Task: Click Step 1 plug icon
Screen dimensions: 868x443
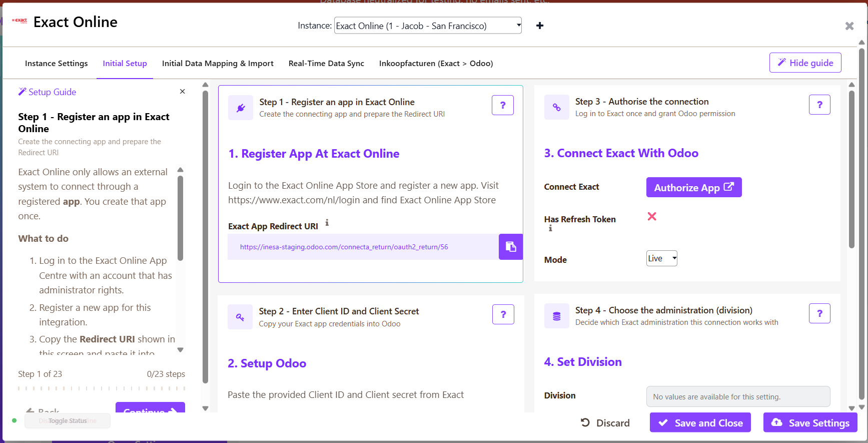Action: coord(241,108)
